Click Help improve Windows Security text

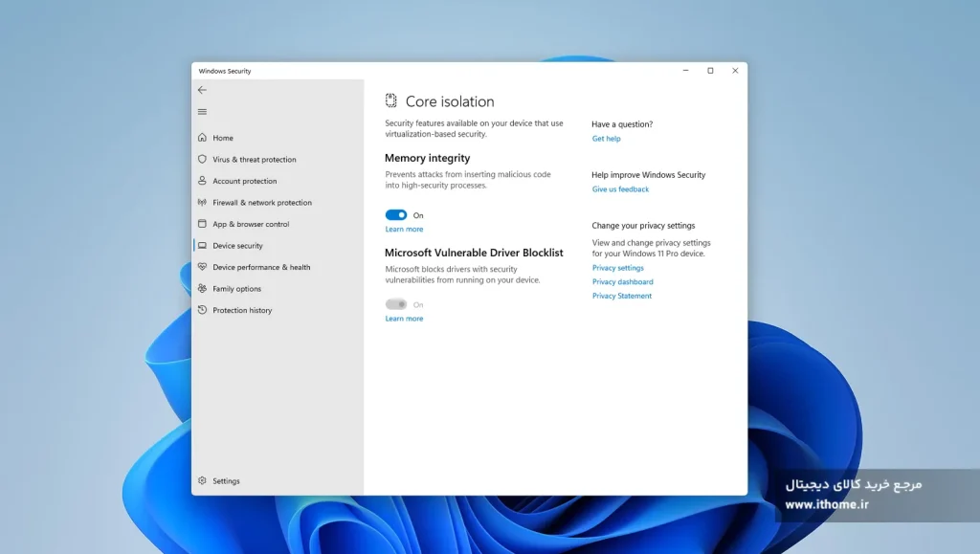pyautogui.click(x=648, y=175)
